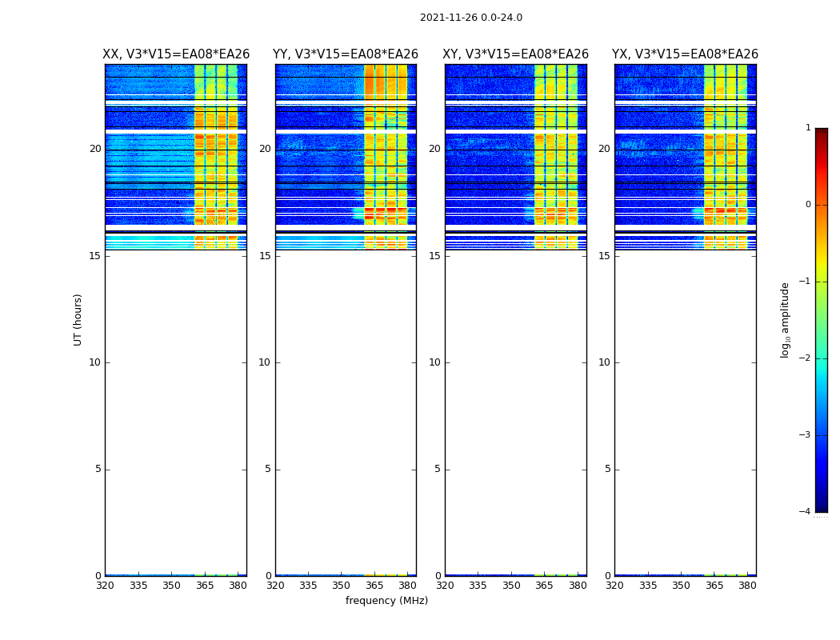Click the date title 2021-11-26 0.0-24.0
840x640 pixels.
[x=470, y=18]
